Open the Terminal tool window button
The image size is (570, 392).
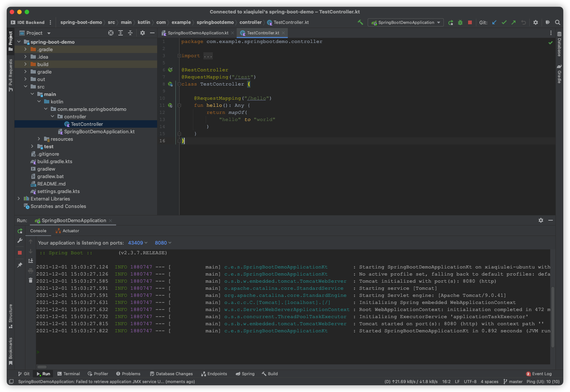[x=69, y=374]
